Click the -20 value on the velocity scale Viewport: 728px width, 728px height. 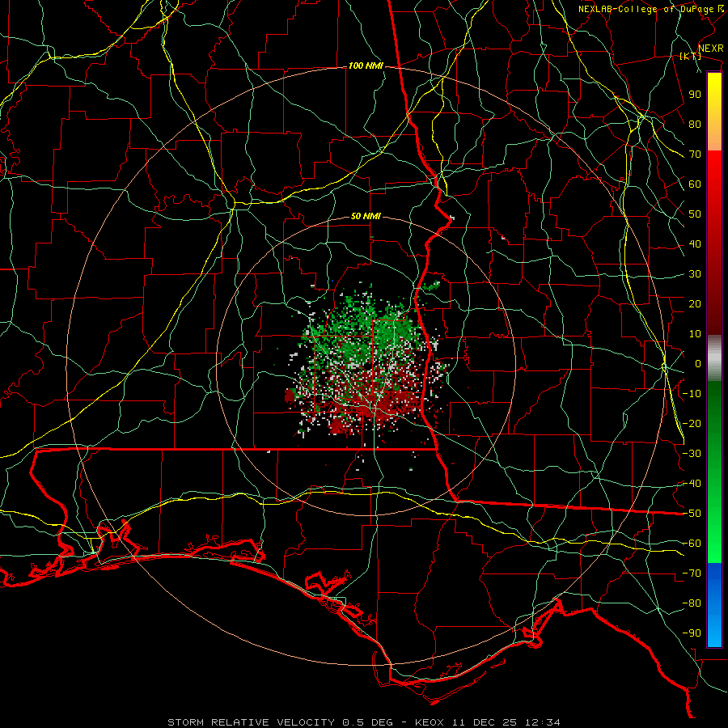click(x=692, y=424)
